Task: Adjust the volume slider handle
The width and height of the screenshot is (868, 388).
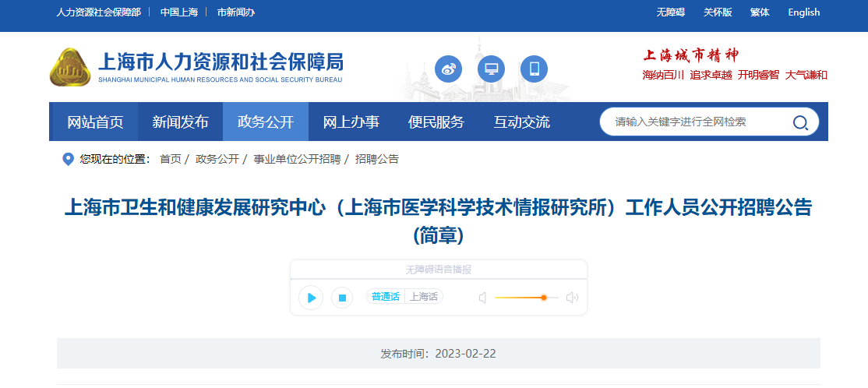Action: tap(544, 298)
